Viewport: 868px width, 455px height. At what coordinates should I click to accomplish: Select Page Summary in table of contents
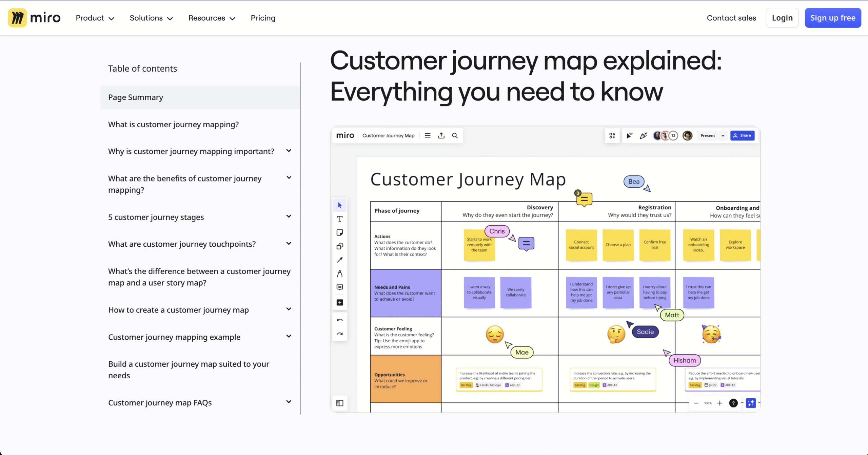click(x=136, y=97)
